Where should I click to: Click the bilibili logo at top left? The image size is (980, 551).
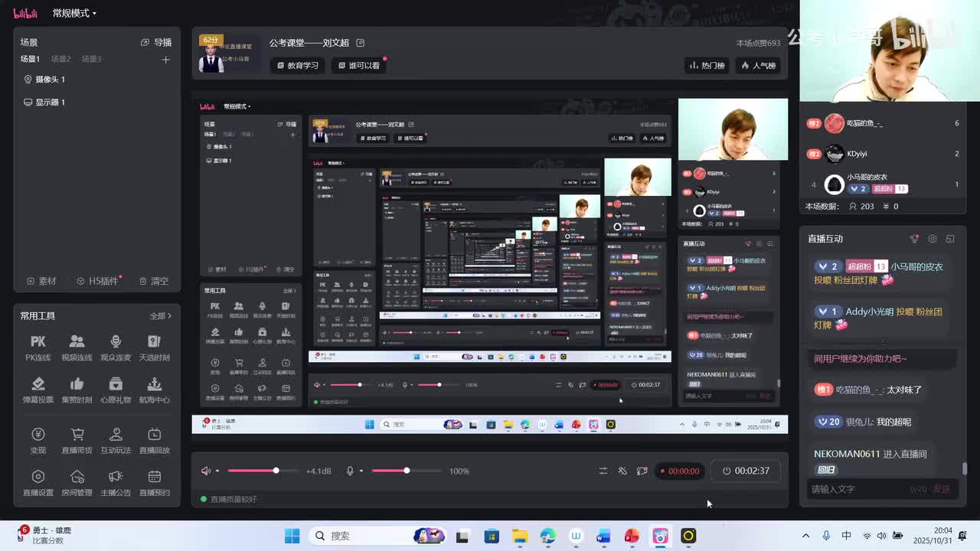click(25, 13)
